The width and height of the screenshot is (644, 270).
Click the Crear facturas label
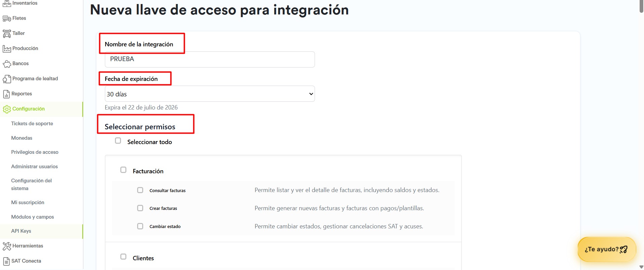[x=163, y=208]
